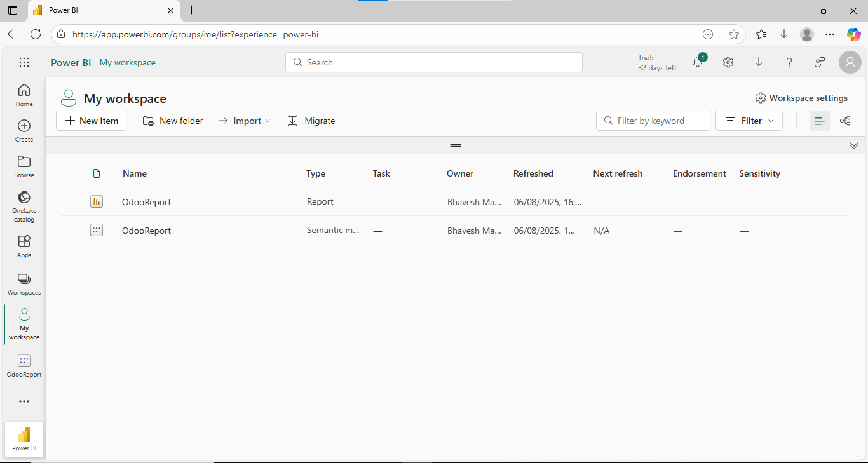Click the Semantic model type cell
Image resolution: width=868 pixels, height=463 pixels.
click(333, 230)
